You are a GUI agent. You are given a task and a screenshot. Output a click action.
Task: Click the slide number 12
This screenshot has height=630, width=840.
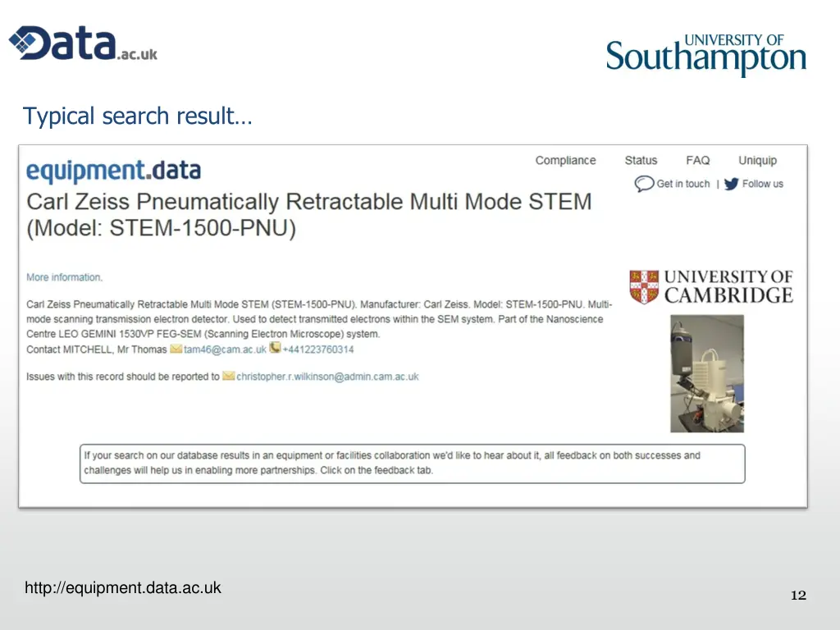click(798, 596)
